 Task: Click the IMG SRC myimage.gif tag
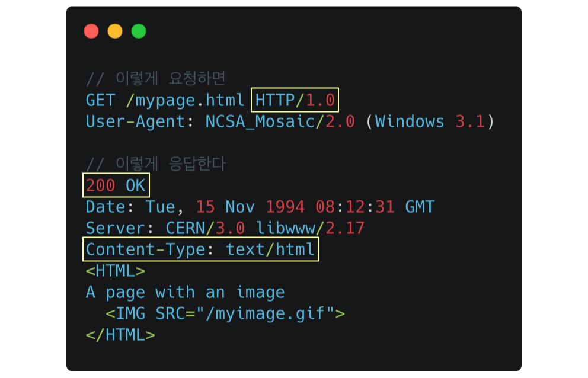pyautogui.click(x=225, y=313)
